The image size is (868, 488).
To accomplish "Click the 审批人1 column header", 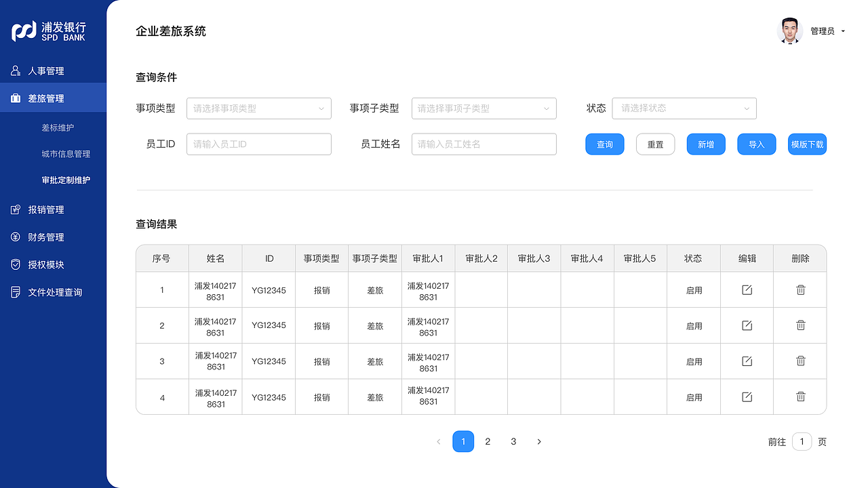I will pos(428,259).
